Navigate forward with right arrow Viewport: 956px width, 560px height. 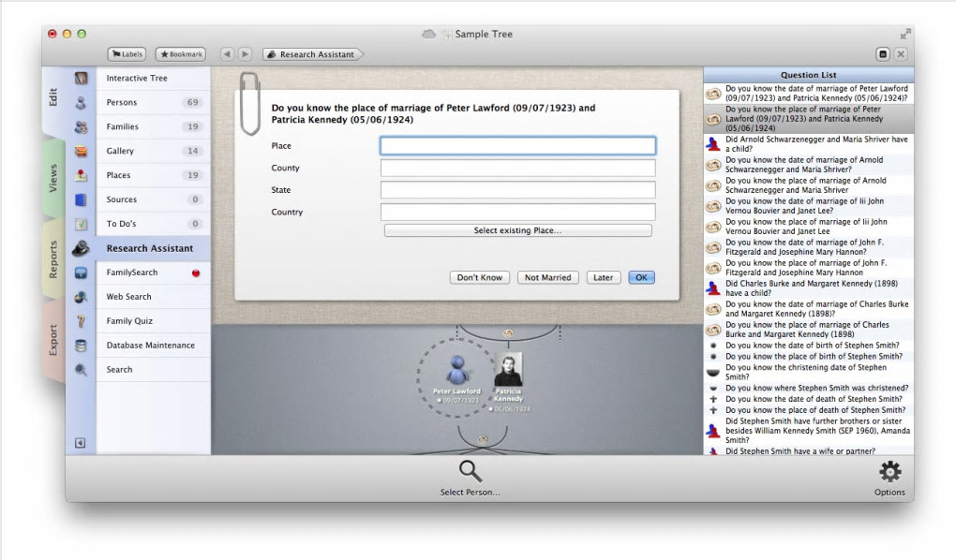245,54
